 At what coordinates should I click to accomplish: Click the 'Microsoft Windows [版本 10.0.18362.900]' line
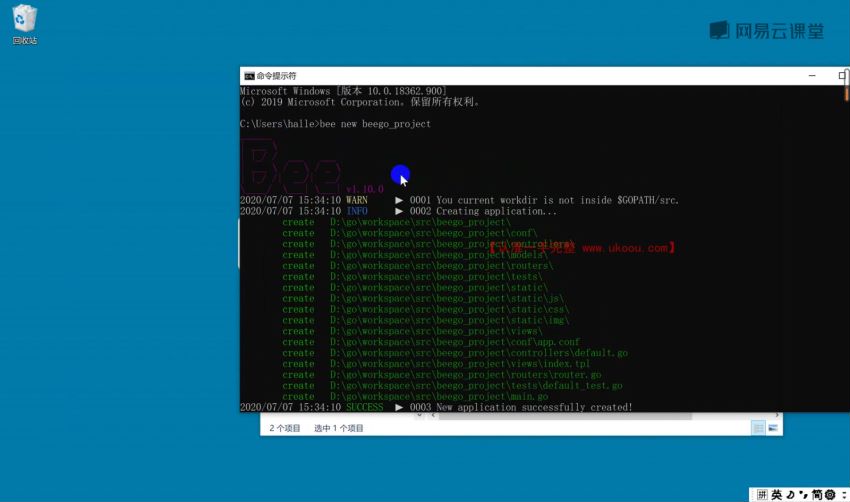point(344,91)
